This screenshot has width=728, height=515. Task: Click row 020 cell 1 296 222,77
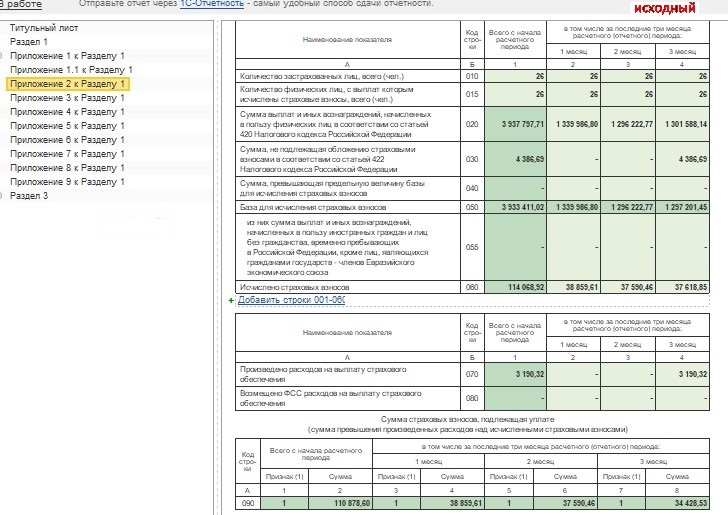coord(628,124)
